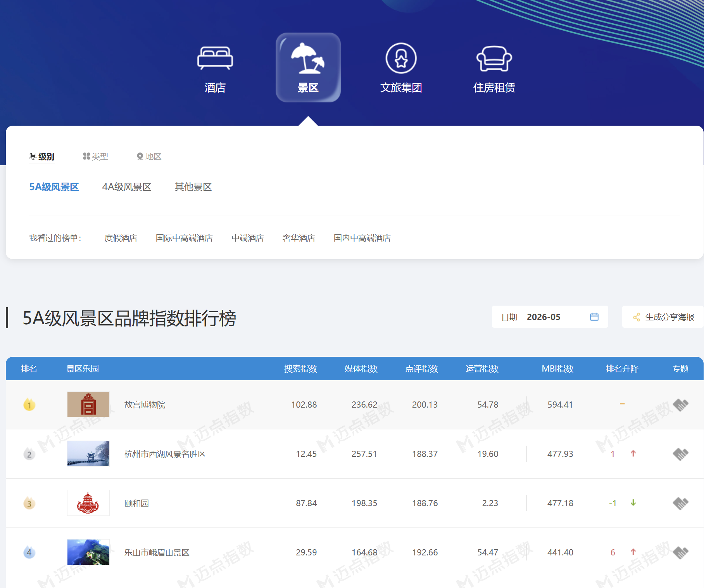The width and height of the screenshot is (704, 588).
Task: Click the rank 3 bronze medal badge
Action: [x=29, y=503]
